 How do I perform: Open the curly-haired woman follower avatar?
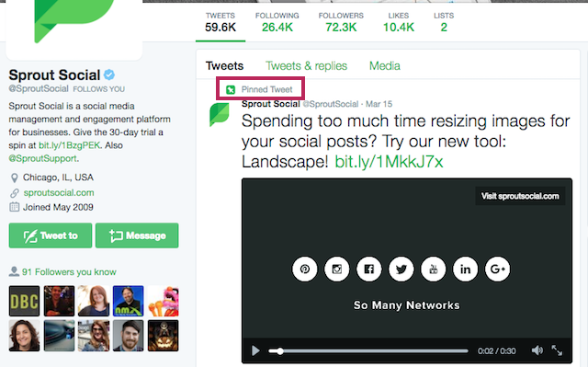[25, 336]
